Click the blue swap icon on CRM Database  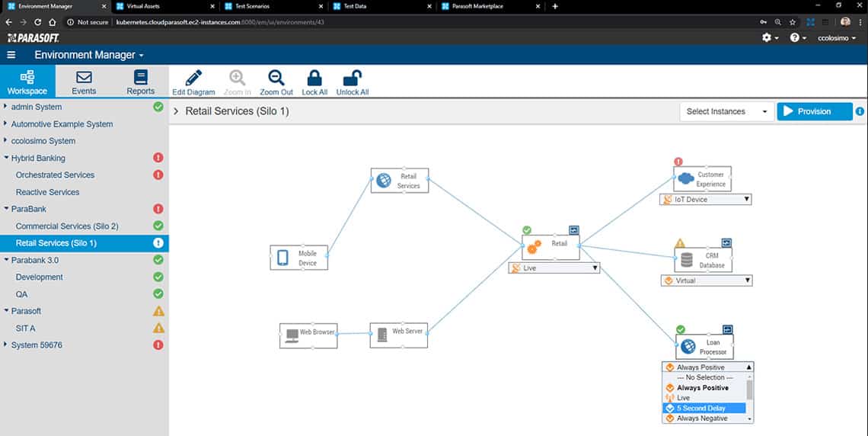tap(726, 242)
